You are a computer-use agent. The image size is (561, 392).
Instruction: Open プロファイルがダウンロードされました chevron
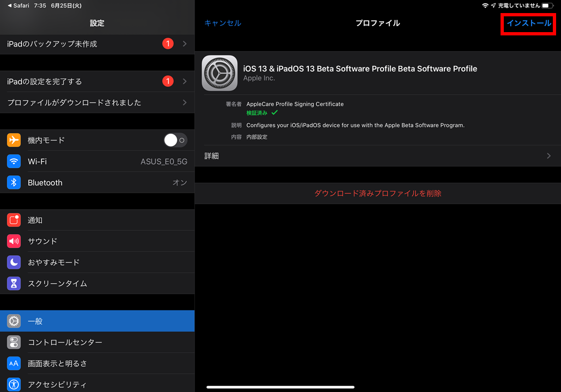pyautogui.click(x=185, y=103)
